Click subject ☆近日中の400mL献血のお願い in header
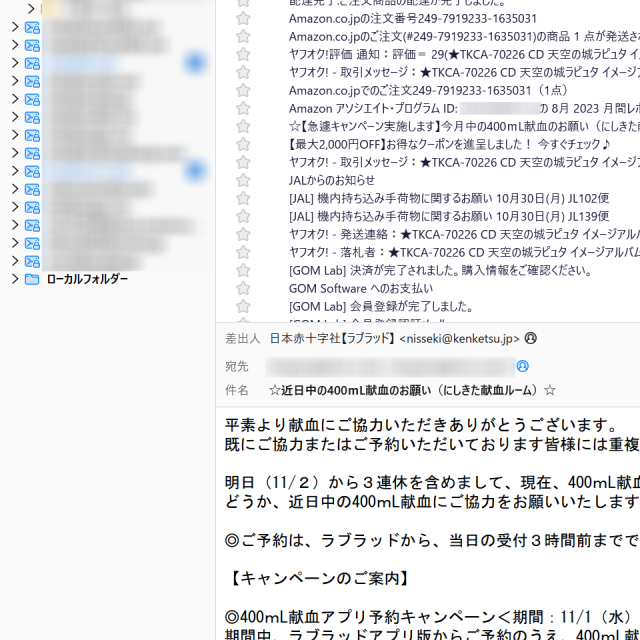This screenshot has width=640, height=640. click(x=412, y=391)
